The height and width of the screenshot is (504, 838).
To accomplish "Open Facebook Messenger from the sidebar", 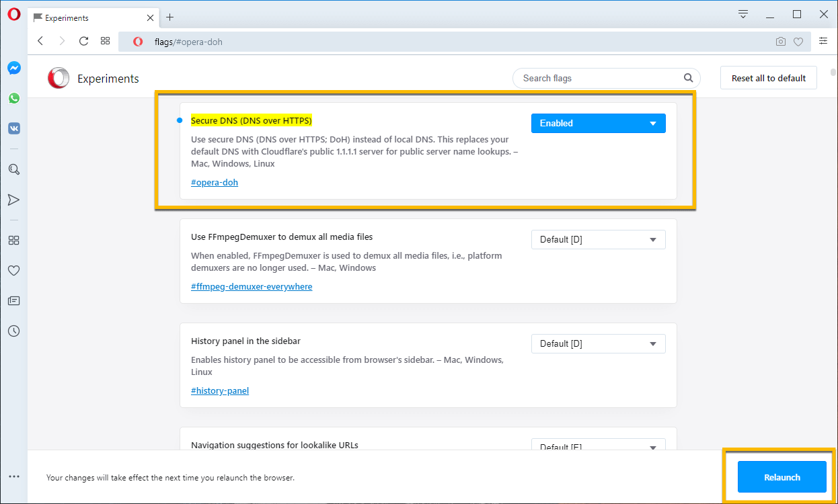I will tap(13, 67).
